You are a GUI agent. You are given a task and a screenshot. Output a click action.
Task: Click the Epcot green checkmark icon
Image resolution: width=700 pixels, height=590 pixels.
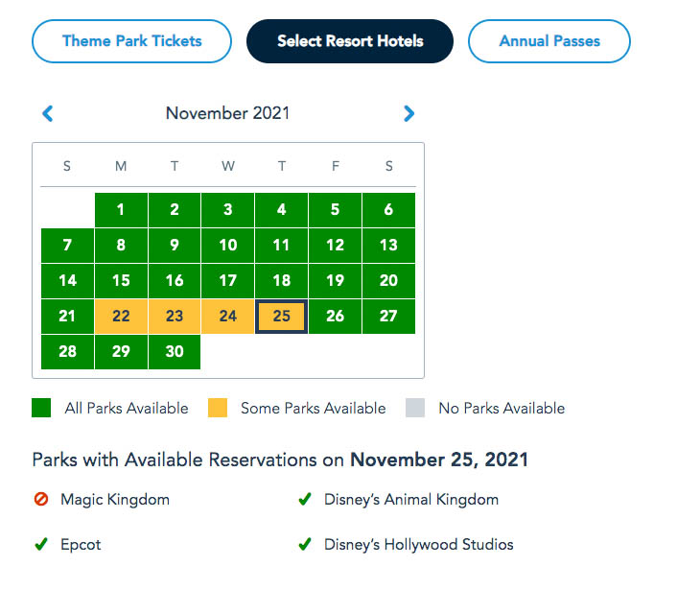(x=41, y=544)
